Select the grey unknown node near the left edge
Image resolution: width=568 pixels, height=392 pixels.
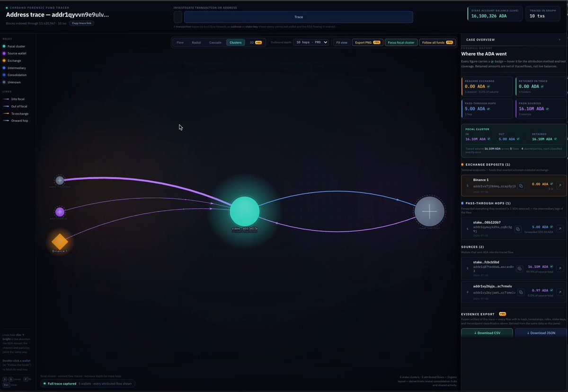pyautogui.click(x=60, y=180)
